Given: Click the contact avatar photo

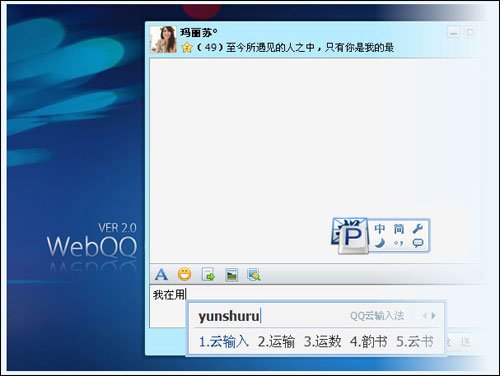Looking at the screenshot, I should click(163, 39).
